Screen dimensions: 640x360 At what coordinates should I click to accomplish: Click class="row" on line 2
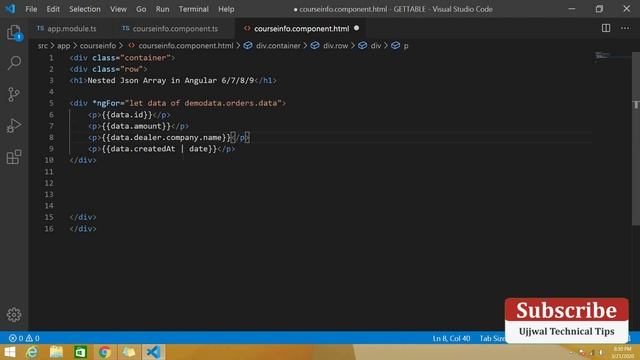click(118, 69)
